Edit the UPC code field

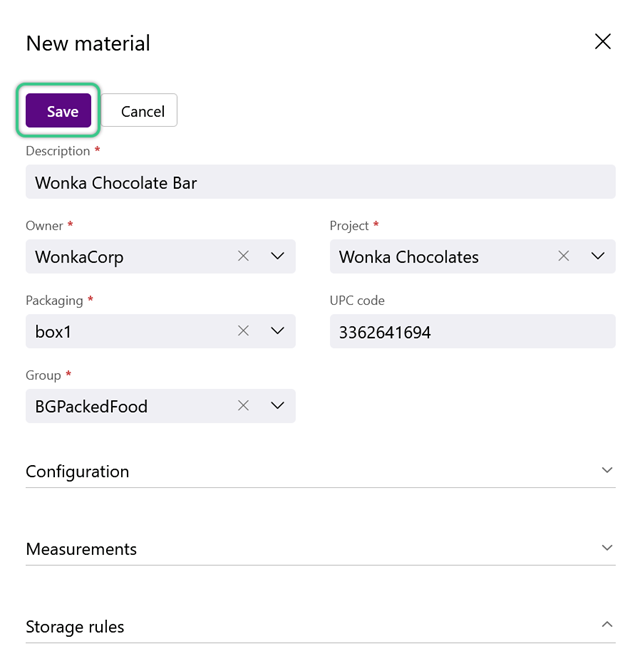pyautogui.click(x=472, y=331)
